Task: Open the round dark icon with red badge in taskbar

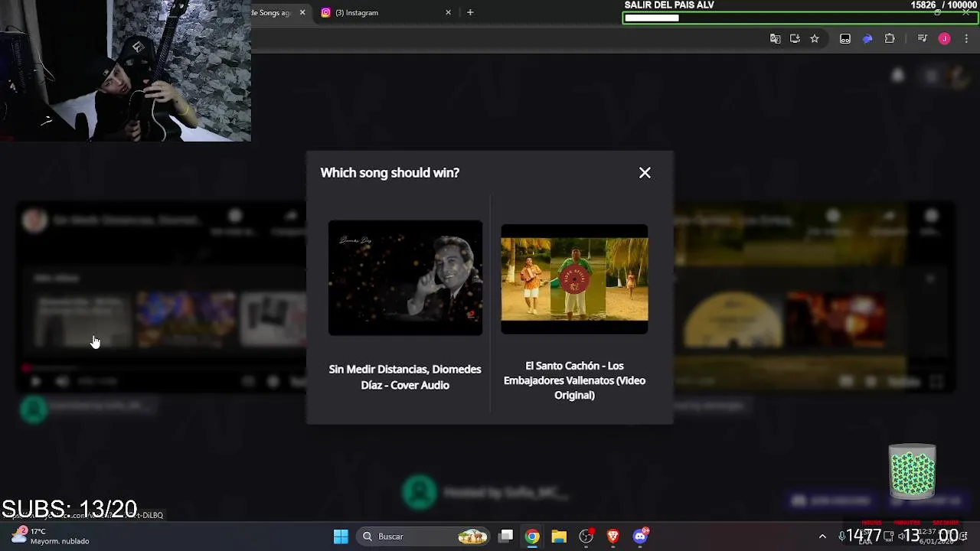Action: pyautogui.click(x=586, y=536)
